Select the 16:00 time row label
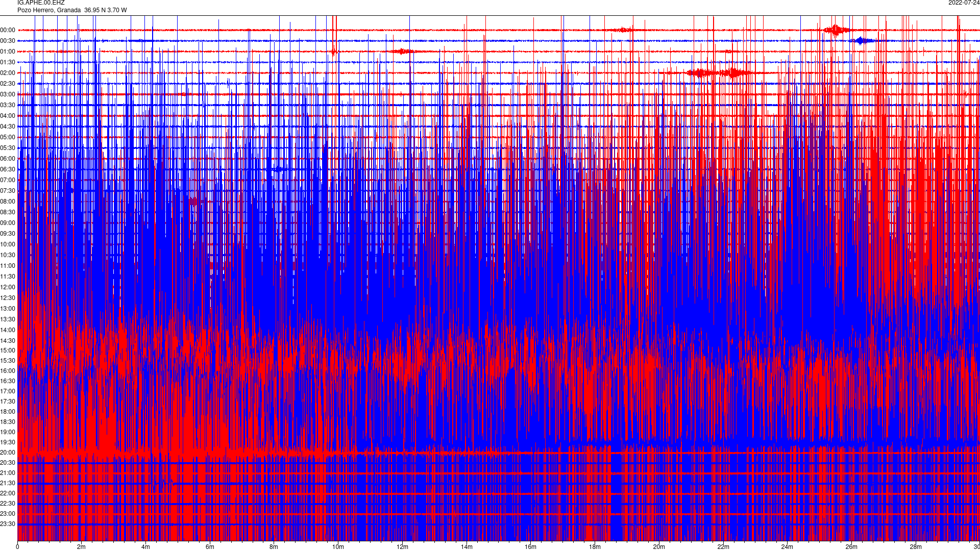The image size is (980, 551). pyautogui.click(x=8, y=371)
